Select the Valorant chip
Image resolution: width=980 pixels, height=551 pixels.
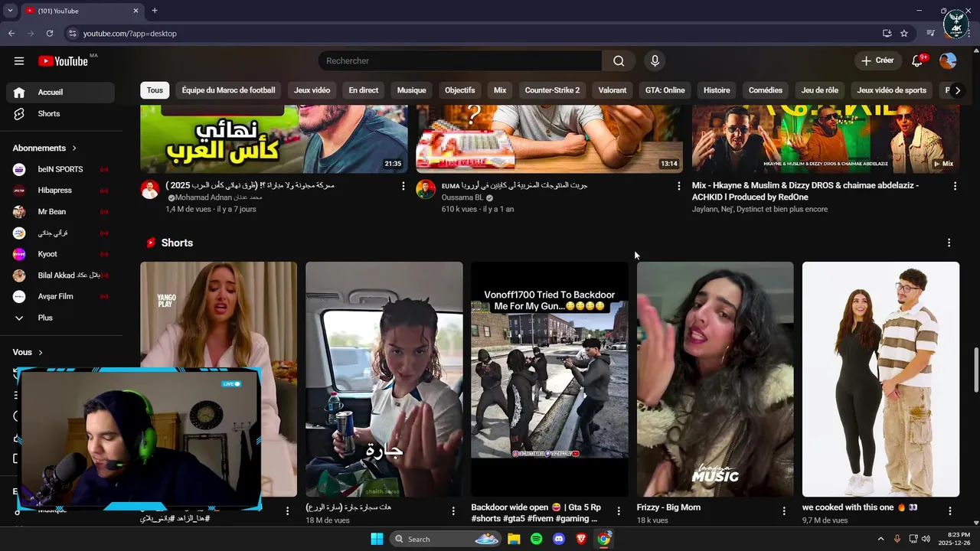pyautogui.click(x=612, y=90)
